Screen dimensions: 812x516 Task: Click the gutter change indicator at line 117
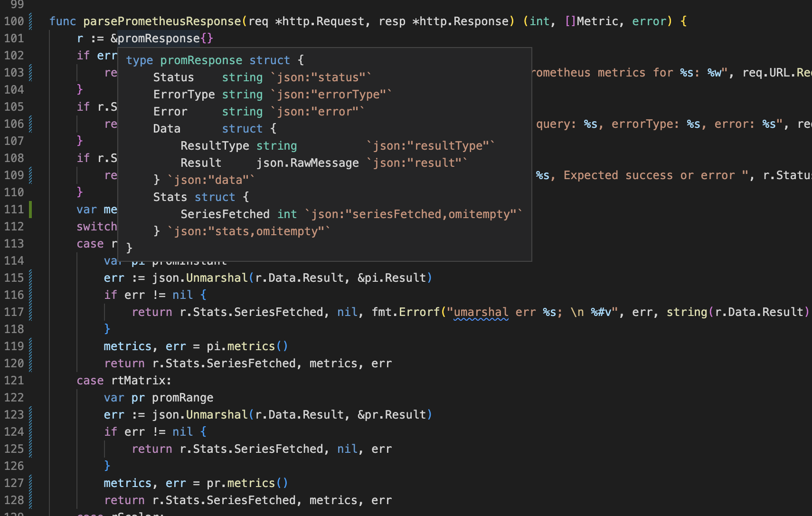pyautogui.click(x=30, y=312)
